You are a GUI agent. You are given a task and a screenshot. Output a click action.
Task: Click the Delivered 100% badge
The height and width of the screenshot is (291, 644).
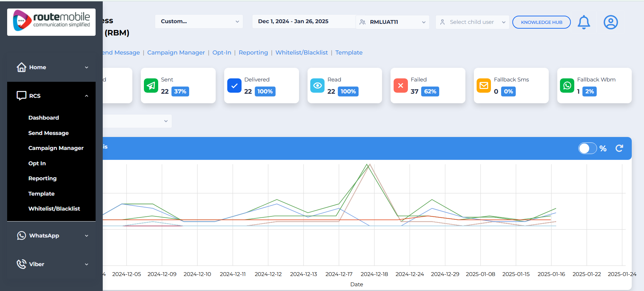(265, 91)
